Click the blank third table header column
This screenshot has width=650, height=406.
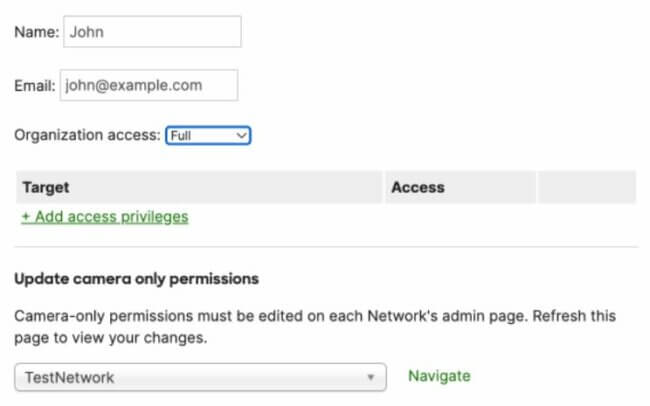tap(587, 187)
